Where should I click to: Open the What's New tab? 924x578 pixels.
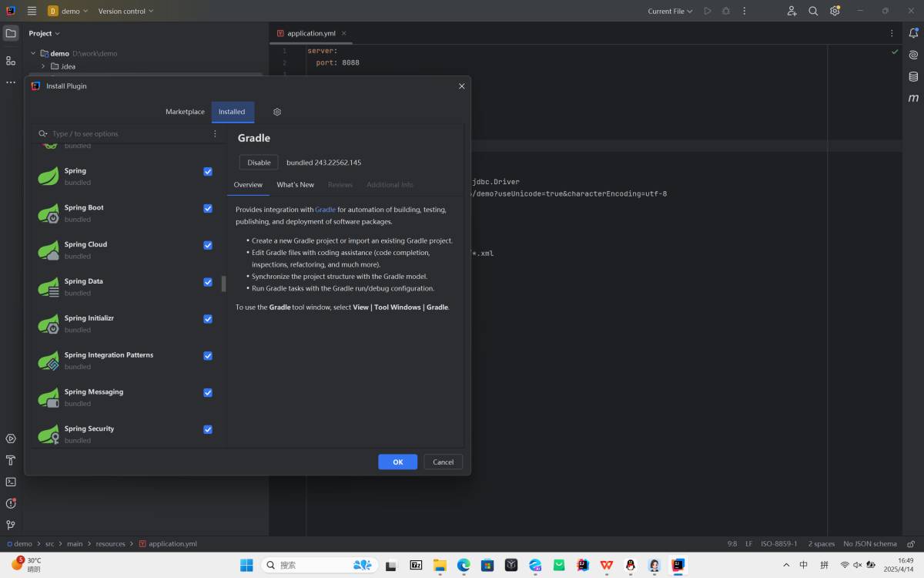pos(296,185)
